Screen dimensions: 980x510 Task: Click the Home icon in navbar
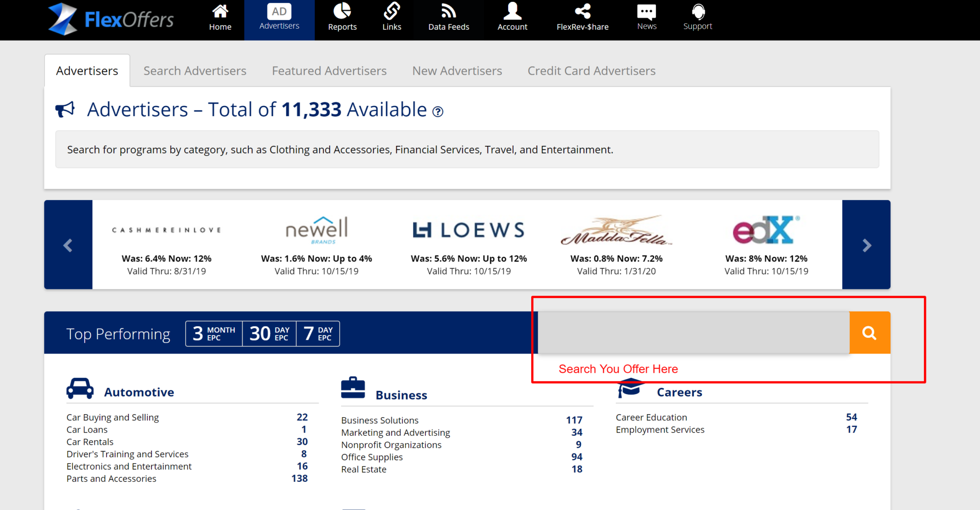(x=220, y=11)
